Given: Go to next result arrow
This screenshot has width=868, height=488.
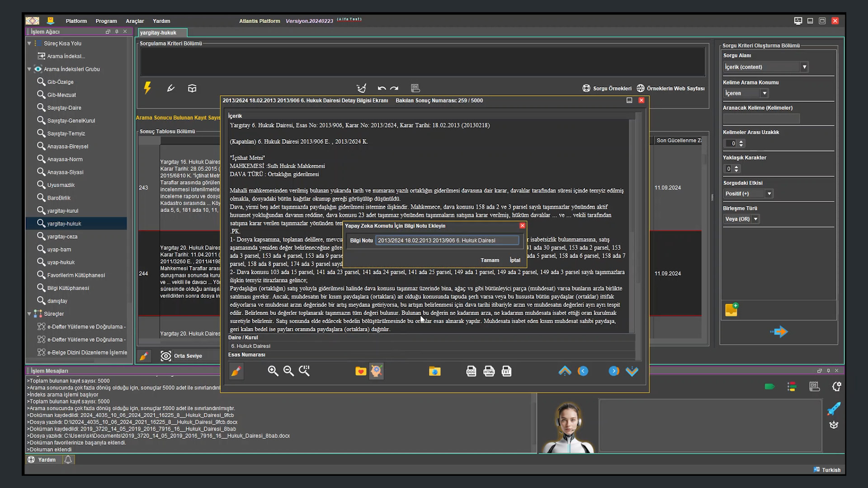Looking at the screenshot, I should (613, 371).
